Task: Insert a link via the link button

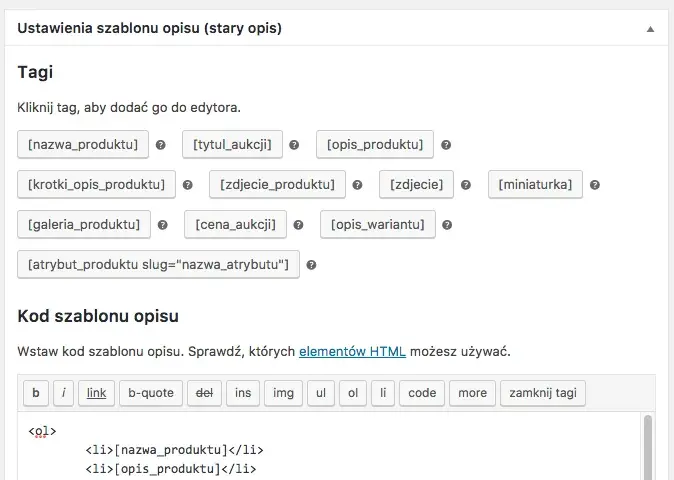Action: [x=96, y=393]
